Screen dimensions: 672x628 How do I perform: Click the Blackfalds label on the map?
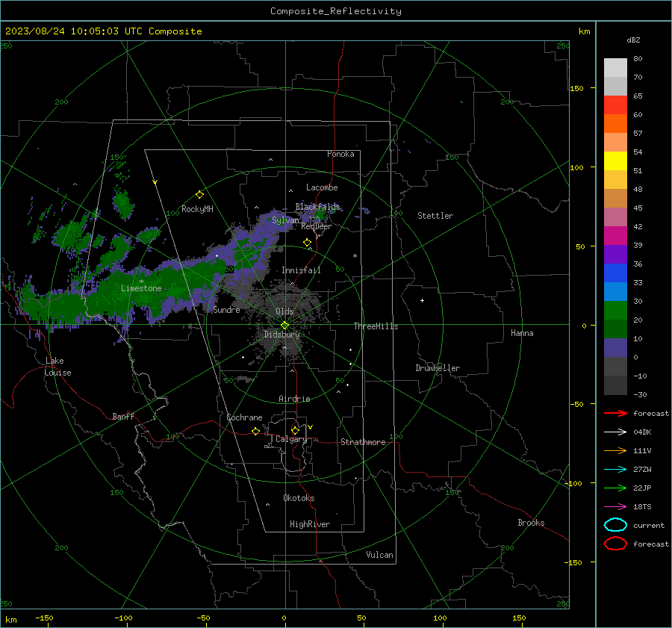point(317,207)
